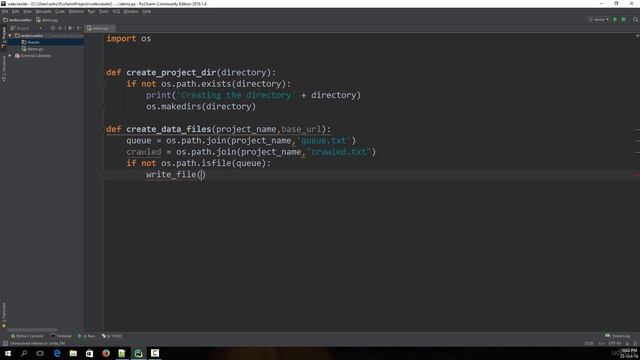
Task: Open the File menu
Action: 5,11
